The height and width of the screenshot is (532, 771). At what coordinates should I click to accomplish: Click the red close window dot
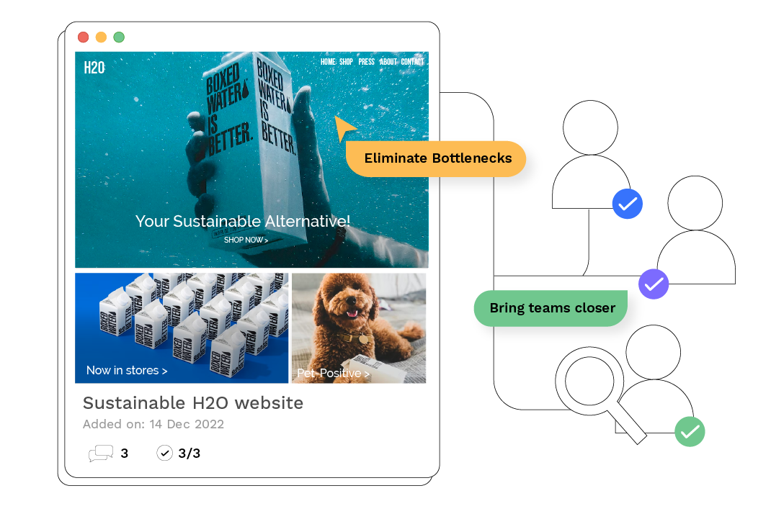[x=83, y=37]
